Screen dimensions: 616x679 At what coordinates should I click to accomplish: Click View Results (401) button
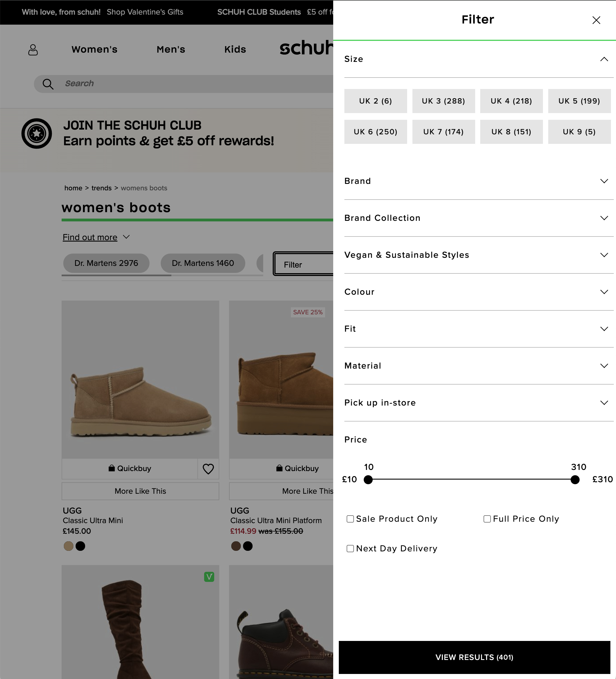pyautogui.click(x=474, y=657)
